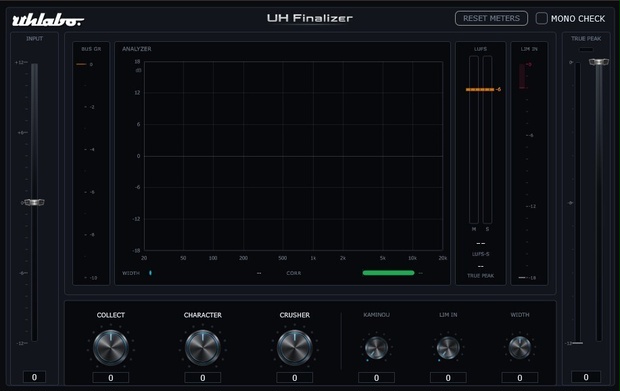The image size is (620, 391).
Task: Click the red LIM IN meter segment
Action: click(522, 76)
